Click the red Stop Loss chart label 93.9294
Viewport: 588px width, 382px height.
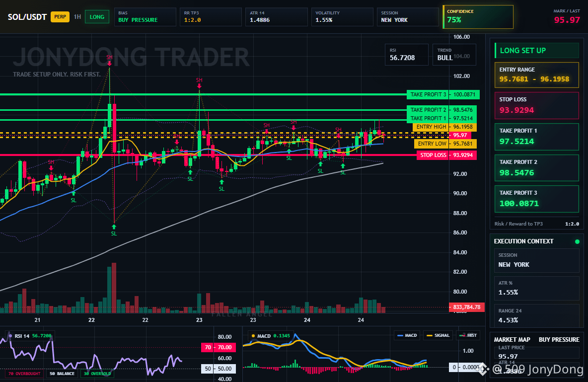pyautogui.click(x=446, y=155)
